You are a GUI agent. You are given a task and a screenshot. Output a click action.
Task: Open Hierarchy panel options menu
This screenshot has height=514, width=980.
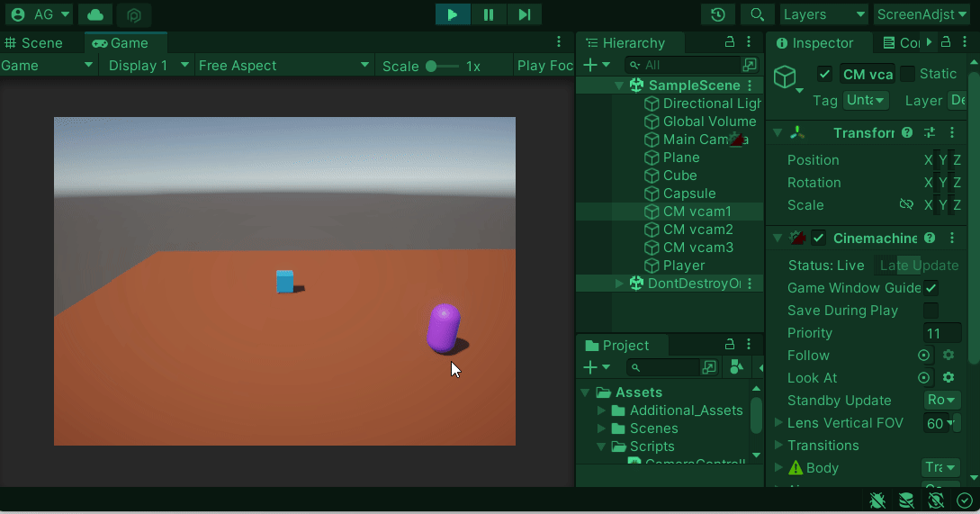[749, 42]
